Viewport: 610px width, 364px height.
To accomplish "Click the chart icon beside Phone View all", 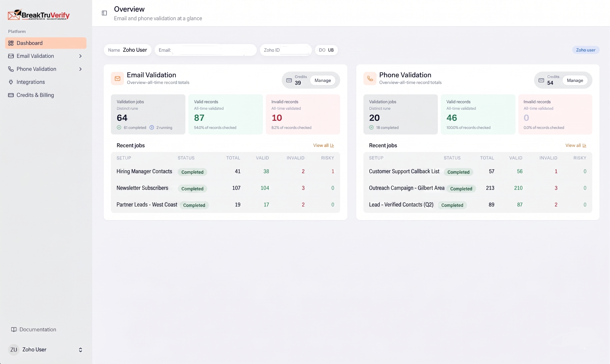I will pyautogui.click(x=584, y=145).
